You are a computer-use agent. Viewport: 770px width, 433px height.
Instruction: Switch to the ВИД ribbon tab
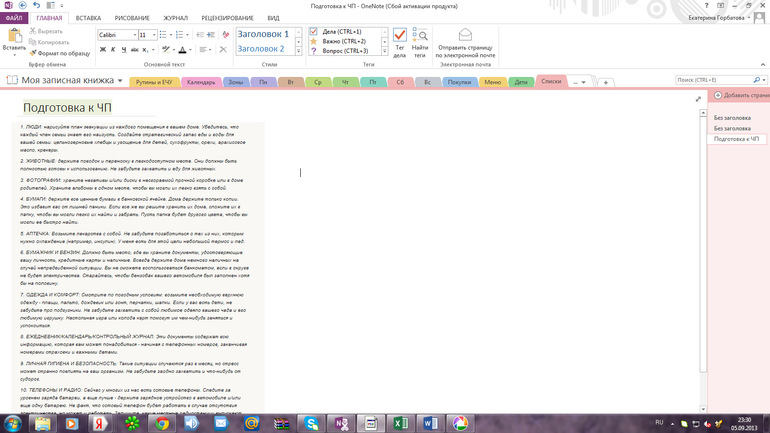274,18
